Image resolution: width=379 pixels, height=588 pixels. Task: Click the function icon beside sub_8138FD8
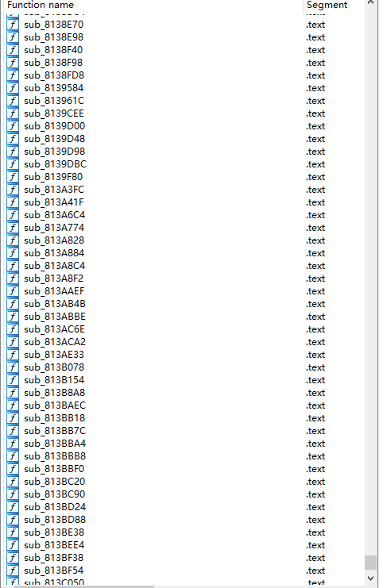tap(13, 75)
